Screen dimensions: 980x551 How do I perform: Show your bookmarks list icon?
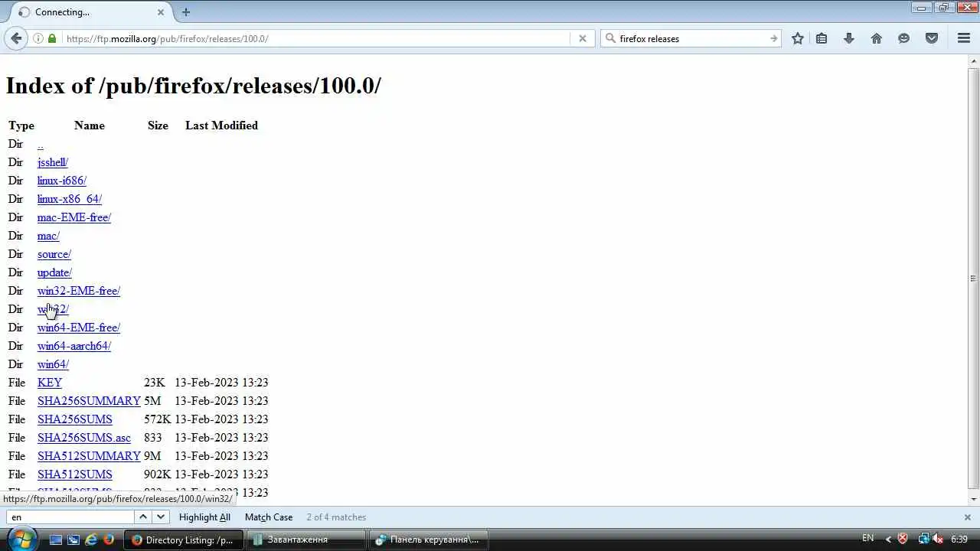tap(822, 38)
